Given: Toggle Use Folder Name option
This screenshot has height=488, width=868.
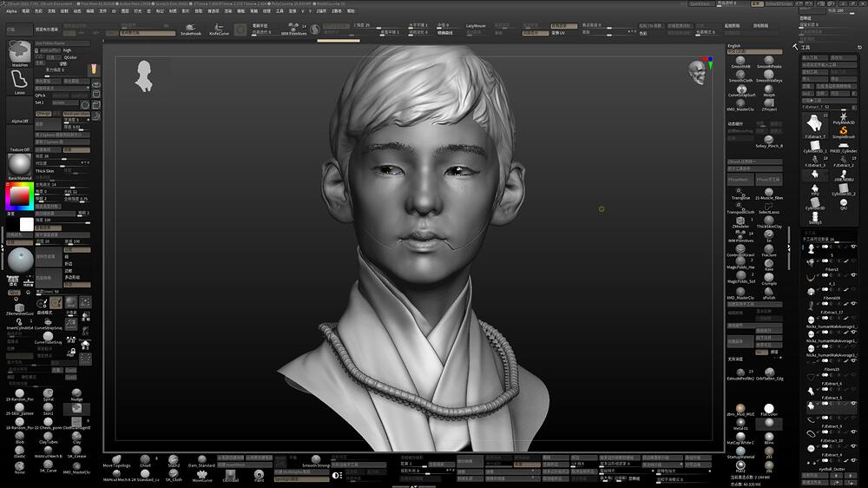Looking at the screenshot, I should (62, 43).
